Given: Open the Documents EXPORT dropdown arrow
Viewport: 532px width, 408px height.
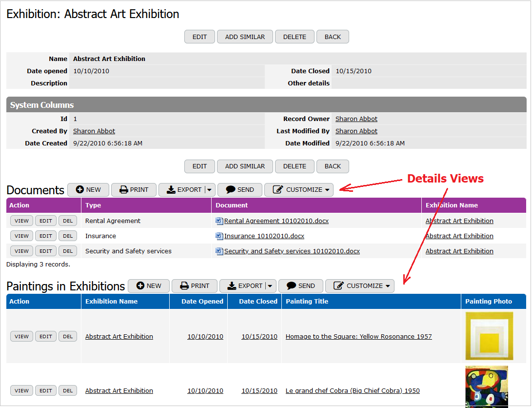Looking at the screenshot, I should tap(210, 190).
